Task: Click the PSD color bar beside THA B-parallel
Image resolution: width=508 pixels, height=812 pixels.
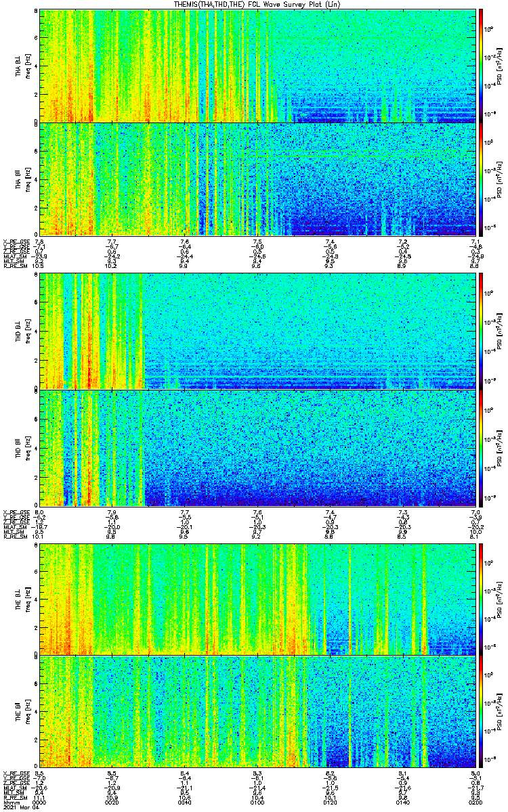Action: point(480,179)
